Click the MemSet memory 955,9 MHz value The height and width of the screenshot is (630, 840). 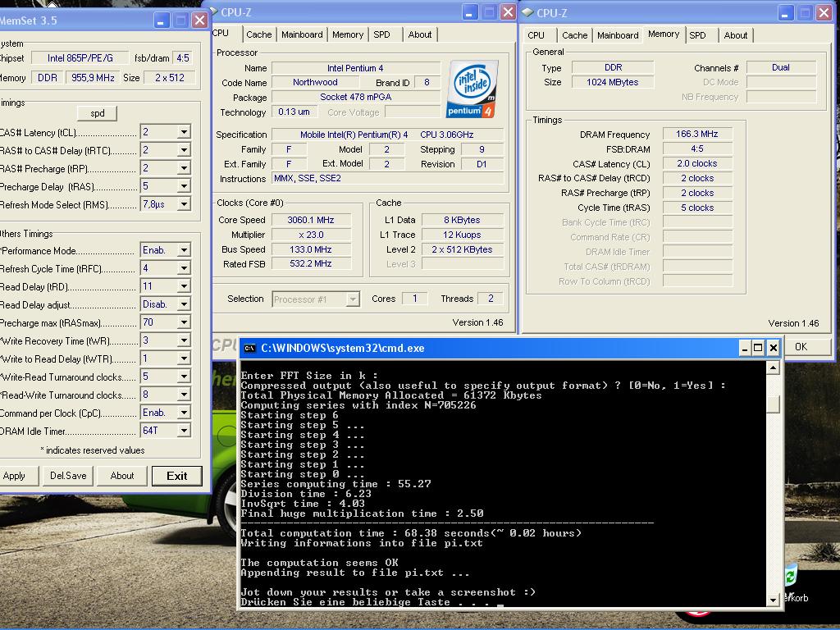tap(93, 78)
